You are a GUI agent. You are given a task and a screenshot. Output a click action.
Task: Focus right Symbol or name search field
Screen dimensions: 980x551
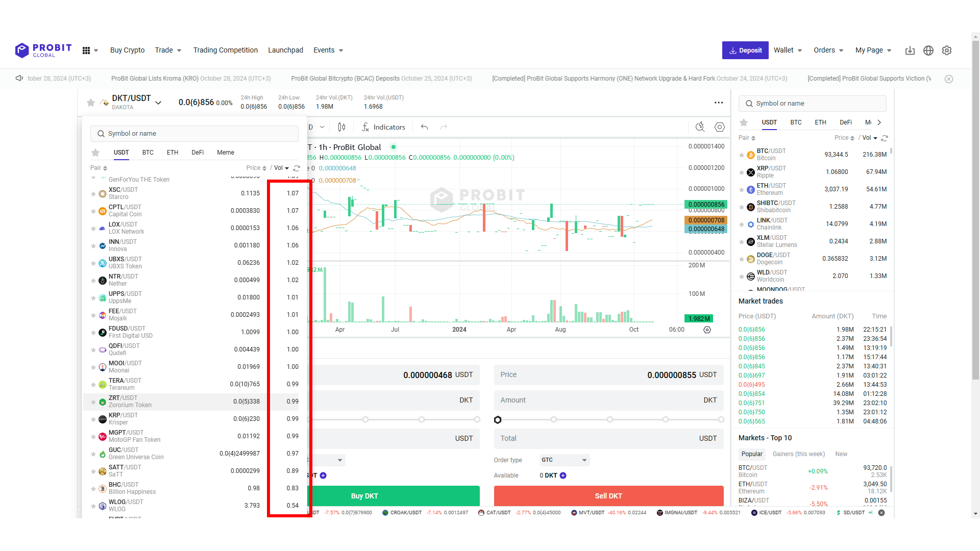pyautogui.click(x=813, y=104)
